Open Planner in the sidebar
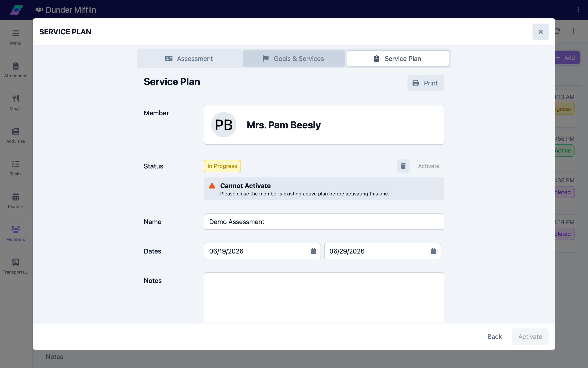The width and height of the screenshot is (588, 368). 16,201
